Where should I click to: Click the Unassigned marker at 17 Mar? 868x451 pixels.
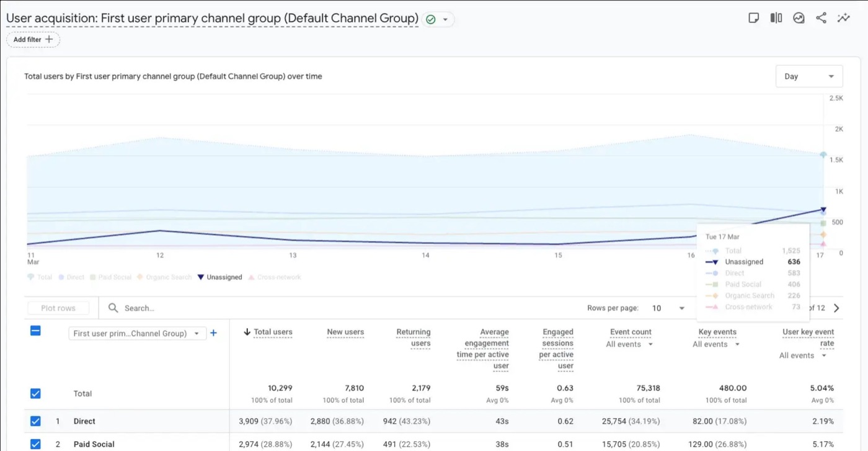pos(823,210)
